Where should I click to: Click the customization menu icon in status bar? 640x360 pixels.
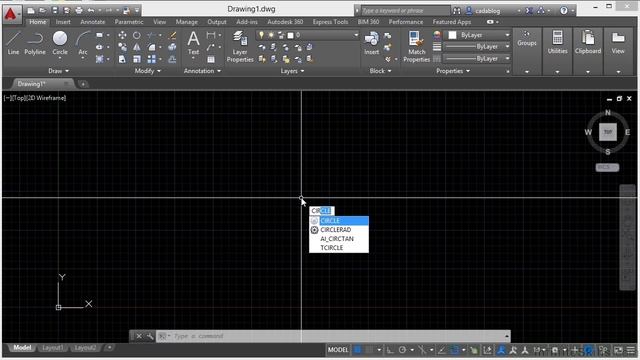coord(631,350)
